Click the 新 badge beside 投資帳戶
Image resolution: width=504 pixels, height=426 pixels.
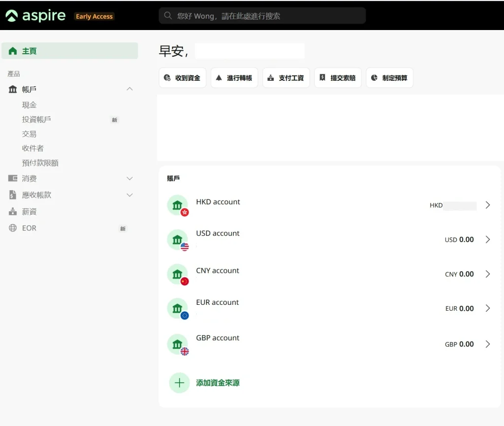tap(114, 120)
